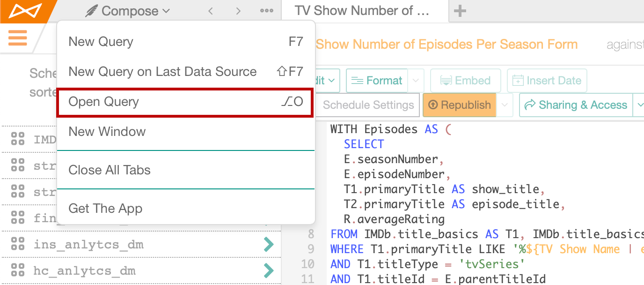
Task: Expand the Sharing & Access dropdown arrow
Action: [x=639, y=105]
